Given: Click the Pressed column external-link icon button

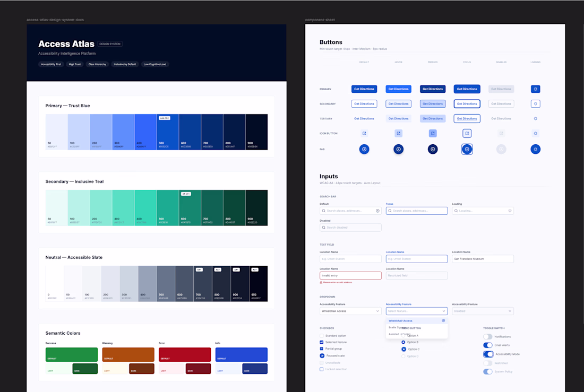Looking at the screenshot, I should tap(433, 133).
